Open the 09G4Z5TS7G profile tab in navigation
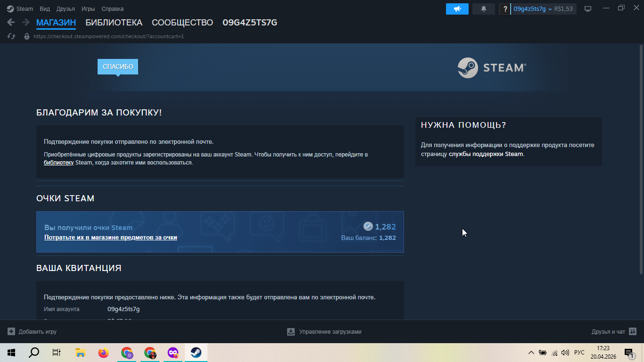 click(250, 23)
